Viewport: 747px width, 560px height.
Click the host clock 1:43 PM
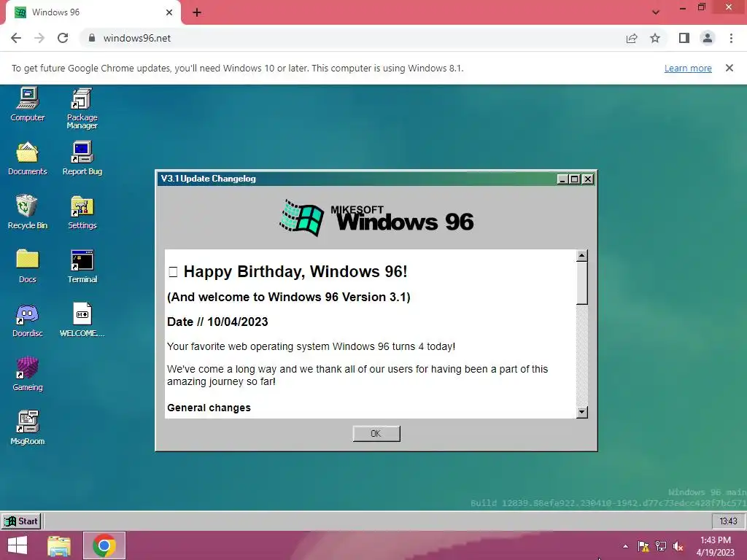715,546
